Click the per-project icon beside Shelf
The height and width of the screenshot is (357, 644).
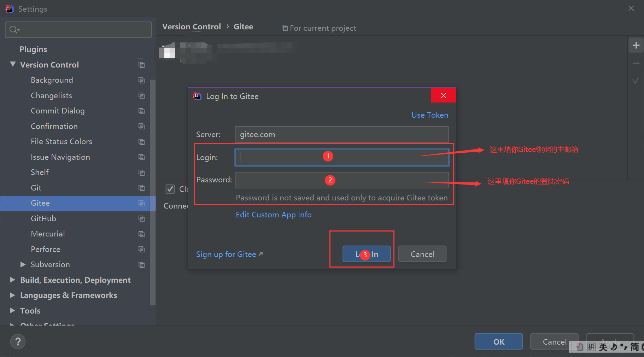click(141, 172)
